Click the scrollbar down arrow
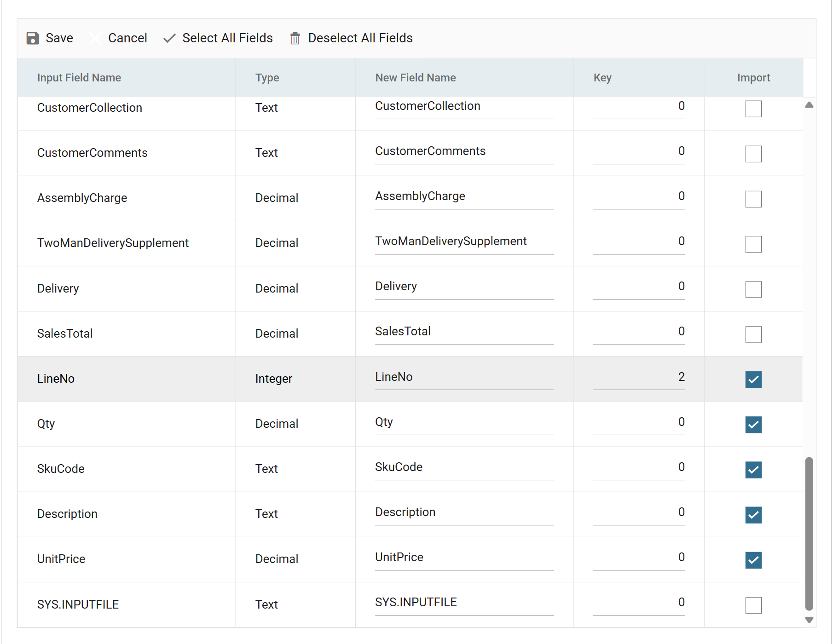Image resolution: width=833 pixels, height=644 pixels. pos(809,620)
